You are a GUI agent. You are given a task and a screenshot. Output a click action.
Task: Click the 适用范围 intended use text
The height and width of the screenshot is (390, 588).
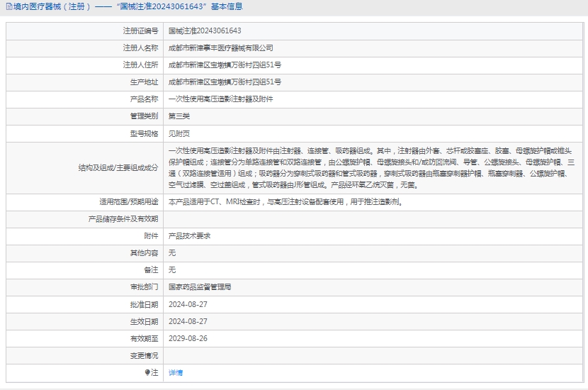pos(285,202)
